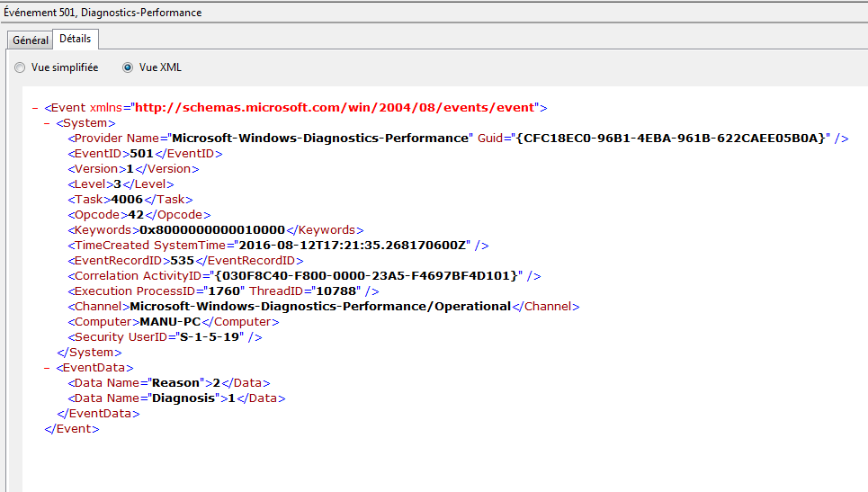This screenshot has height=492, width=868.
Task: Click the ThreadID value 10788
Action: click(x=336, y=291)
